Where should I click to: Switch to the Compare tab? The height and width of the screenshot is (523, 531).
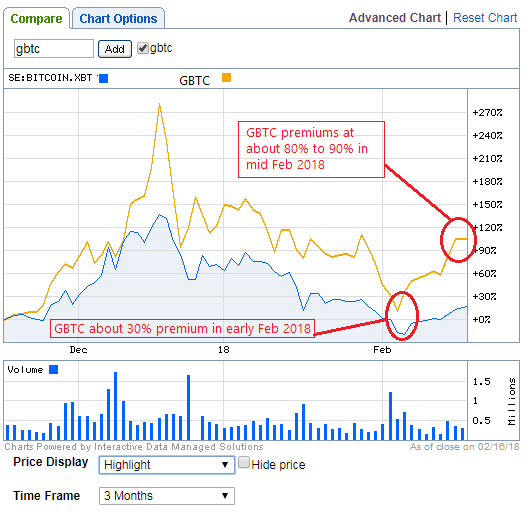36,19
